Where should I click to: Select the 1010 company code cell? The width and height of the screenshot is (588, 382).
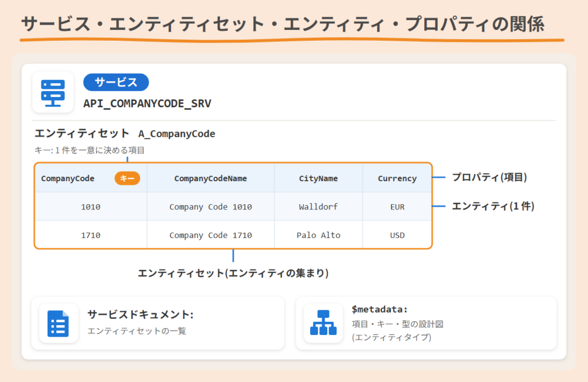[91, 206]
